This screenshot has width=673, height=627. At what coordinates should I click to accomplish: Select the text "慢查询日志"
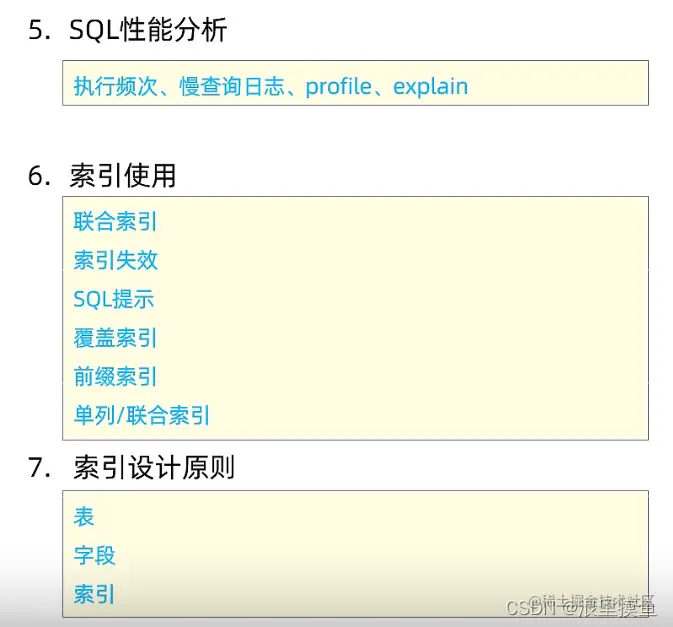click(x=232, y=86)
